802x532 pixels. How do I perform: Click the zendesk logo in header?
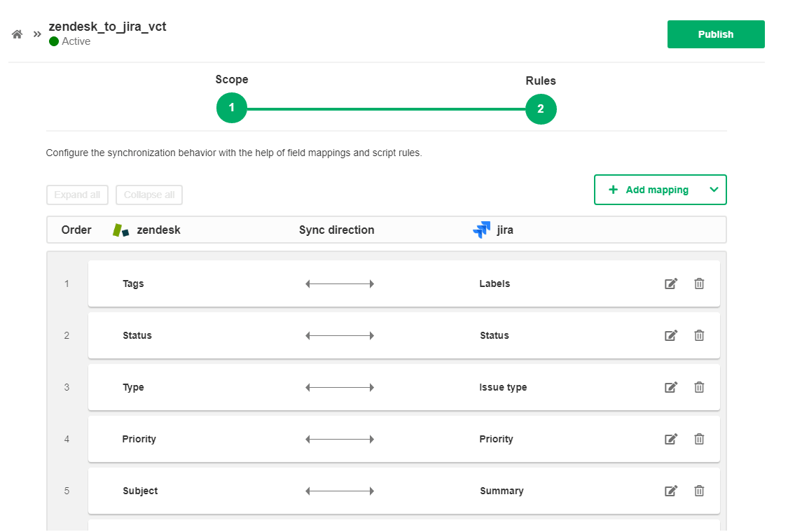(120, 230)
